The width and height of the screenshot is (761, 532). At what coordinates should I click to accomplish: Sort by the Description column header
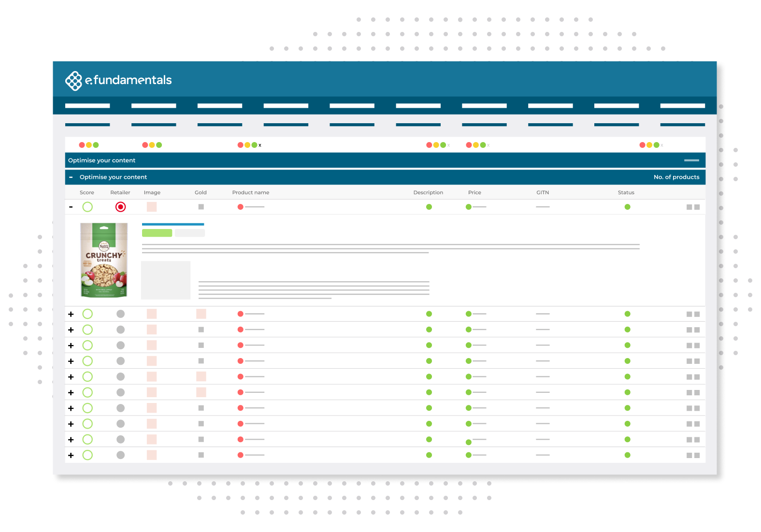point(428,192)
